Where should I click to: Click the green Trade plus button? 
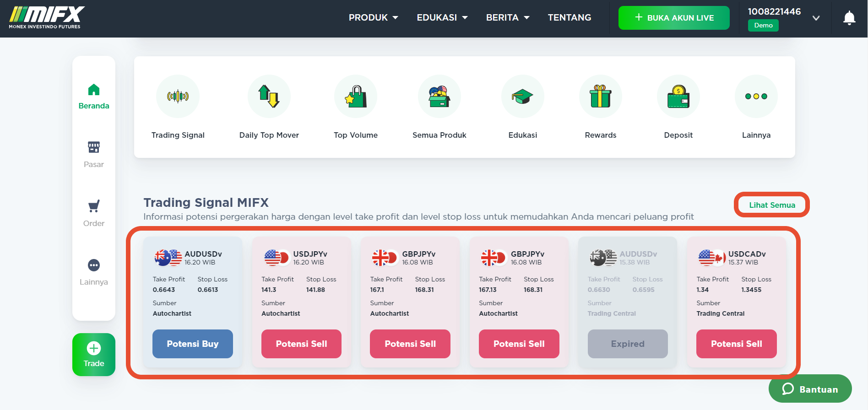tap(94, 355)
